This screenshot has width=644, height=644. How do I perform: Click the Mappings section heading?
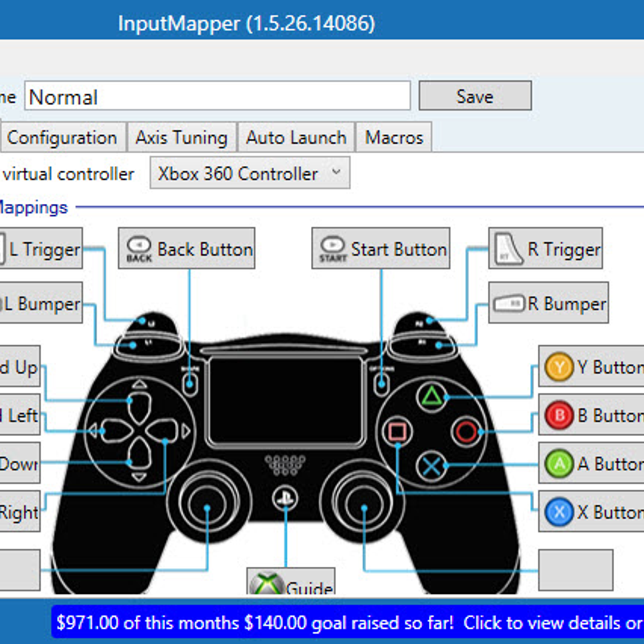[x=34, y=208]
